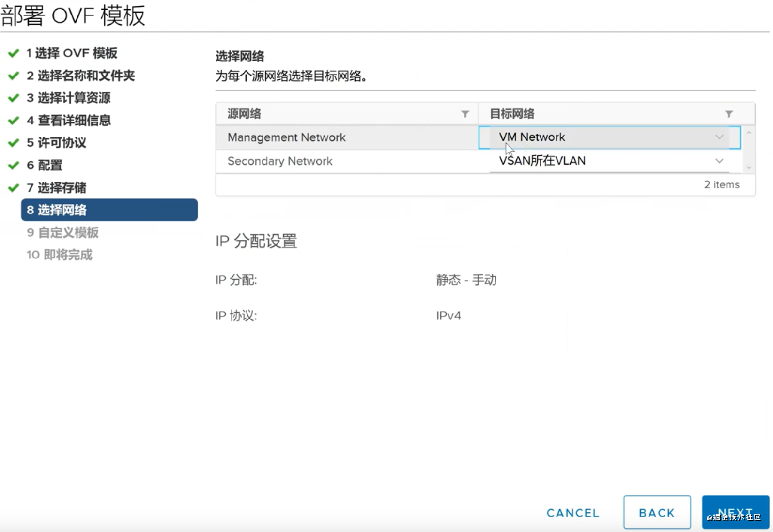Click the table scroll up arrow
The width and height of the screenshot is (773, 532).
[749, 132]
